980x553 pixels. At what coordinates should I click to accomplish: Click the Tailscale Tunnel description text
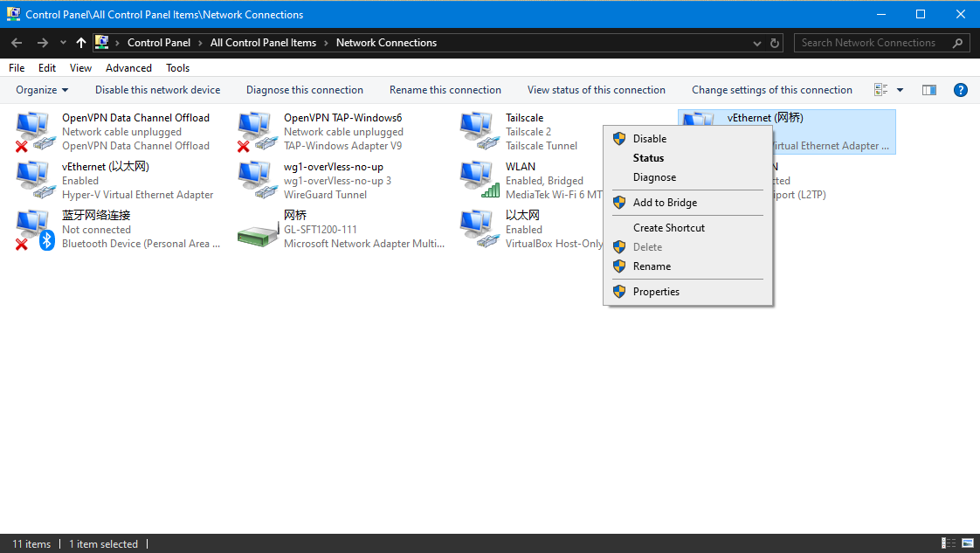pos(542,146)
